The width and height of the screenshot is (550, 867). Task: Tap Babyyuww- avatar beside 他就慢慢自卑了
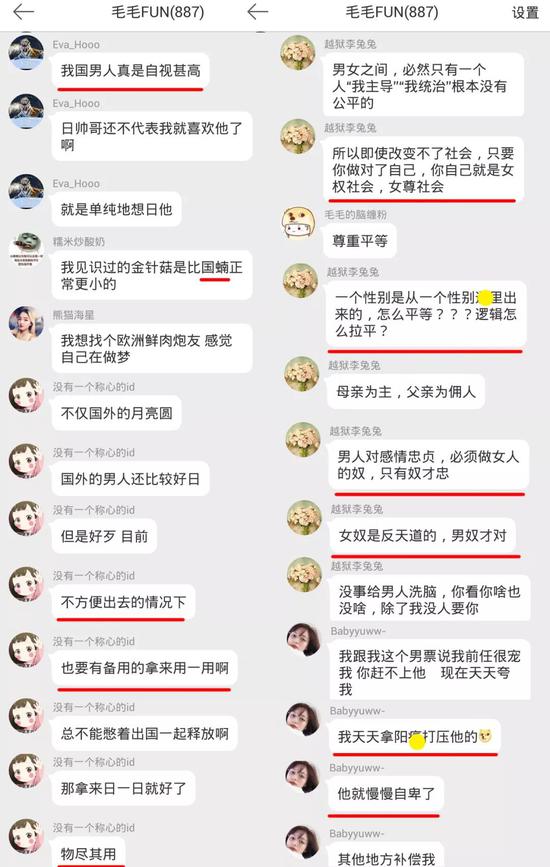302,776
